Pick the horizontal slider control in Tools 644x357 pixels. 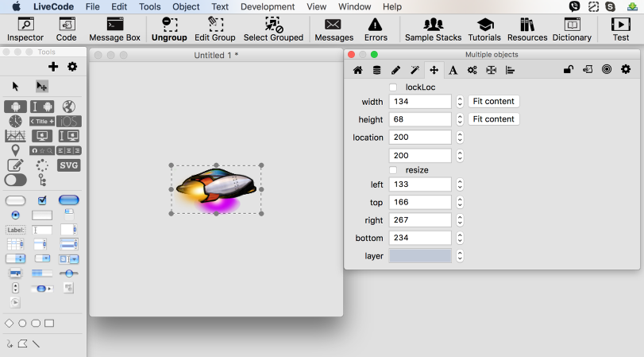point(68,274)
